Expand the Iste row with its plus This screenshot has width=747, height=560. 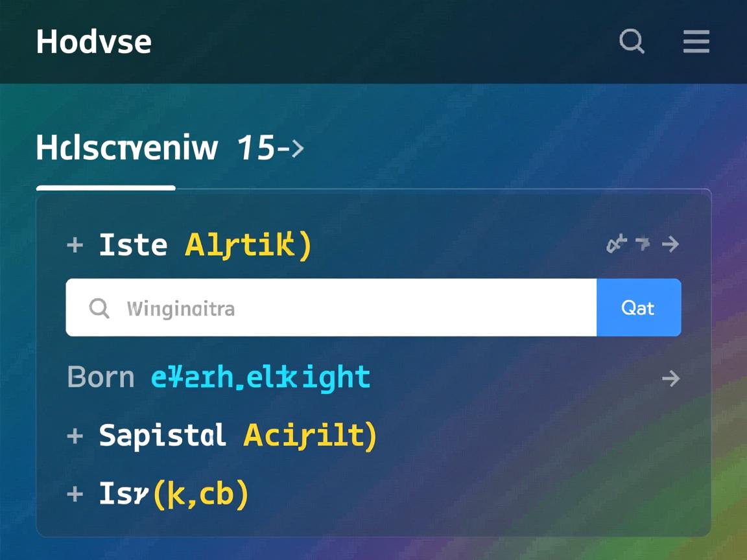[75, 245]
